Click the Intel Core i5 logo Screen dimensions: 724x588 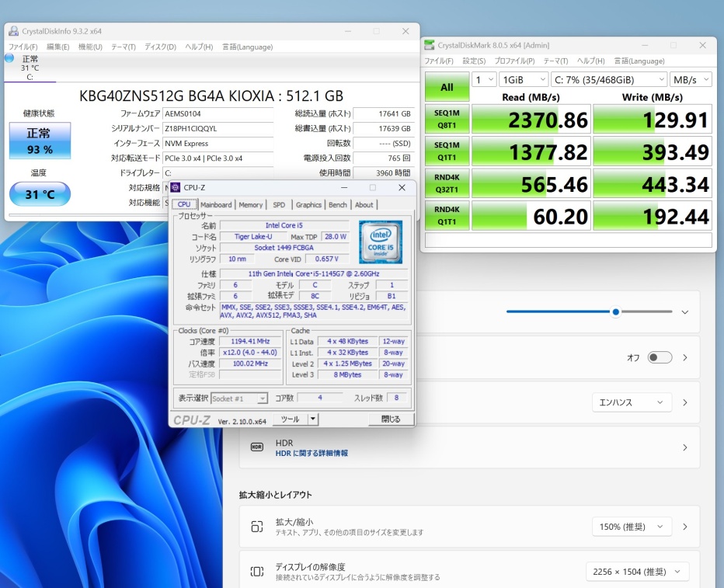coord(380,242)
